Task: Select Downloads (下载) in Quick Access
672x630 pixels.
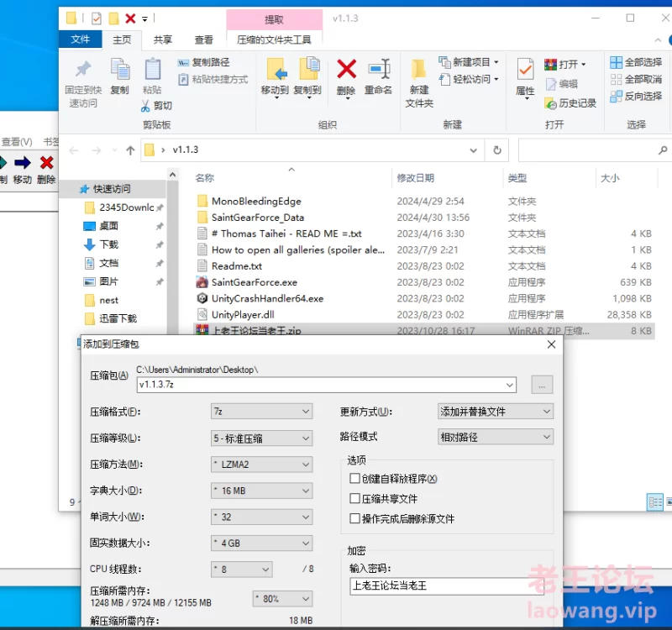Action: click(109, 244)
